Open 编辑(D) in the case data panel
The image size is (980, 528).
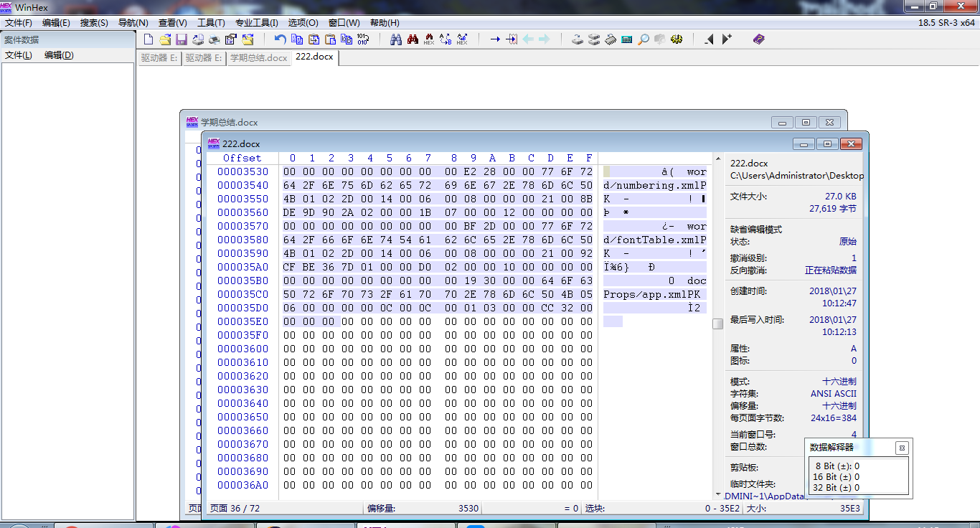pyautogui.click(x=59, y=55)
